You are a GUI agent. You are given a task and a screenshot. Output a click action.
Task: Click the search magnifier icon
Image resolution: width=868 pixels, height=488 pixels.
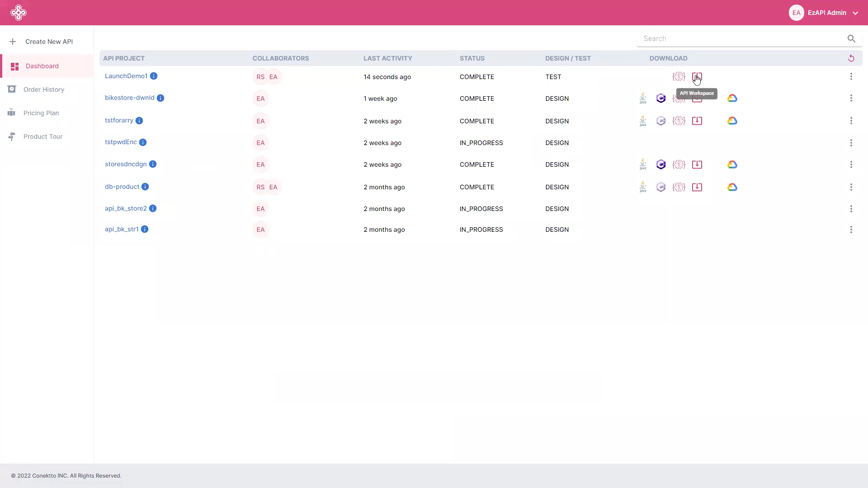(x=851, y=39)
